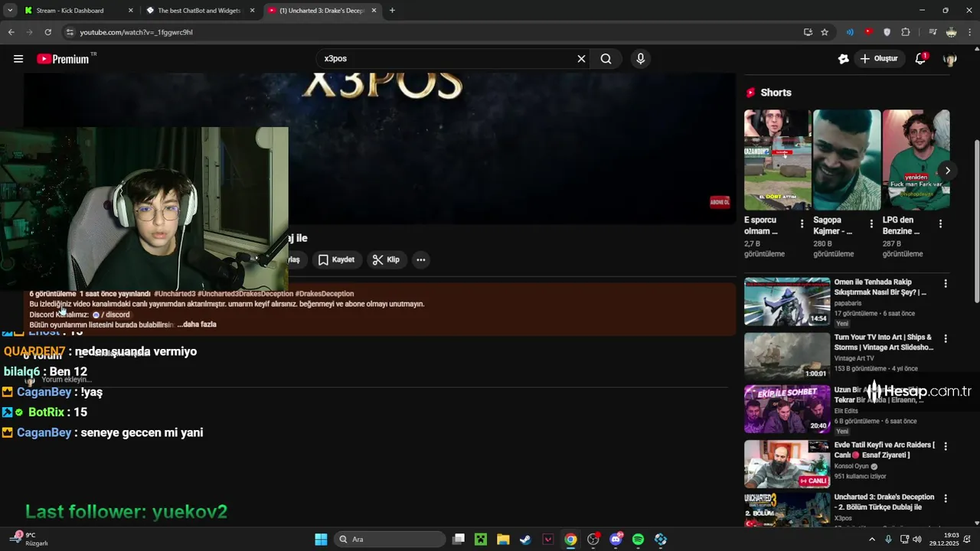Open the YouTube account avatar menu

click(950, 59)
